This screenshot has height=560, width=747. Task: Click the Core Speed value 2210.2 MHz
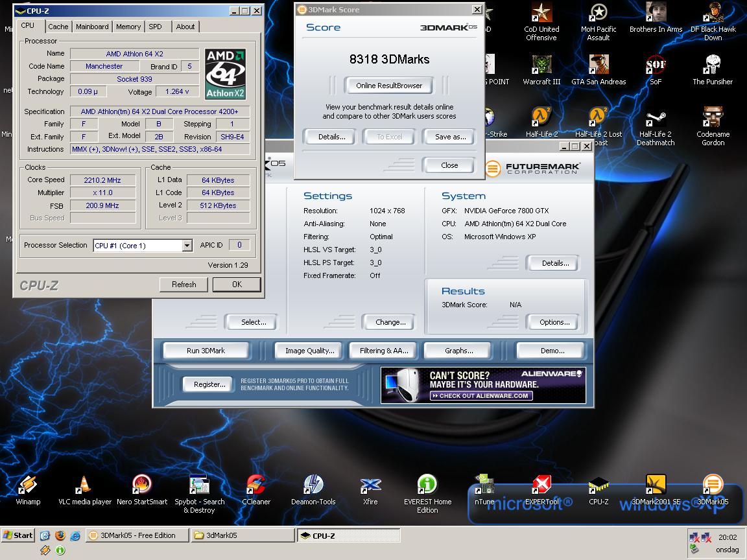pos(102,180)
